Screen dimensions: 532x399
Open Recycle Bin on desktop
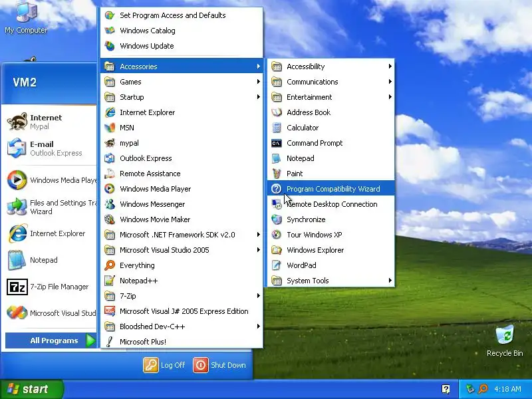(x=505, y=340)
